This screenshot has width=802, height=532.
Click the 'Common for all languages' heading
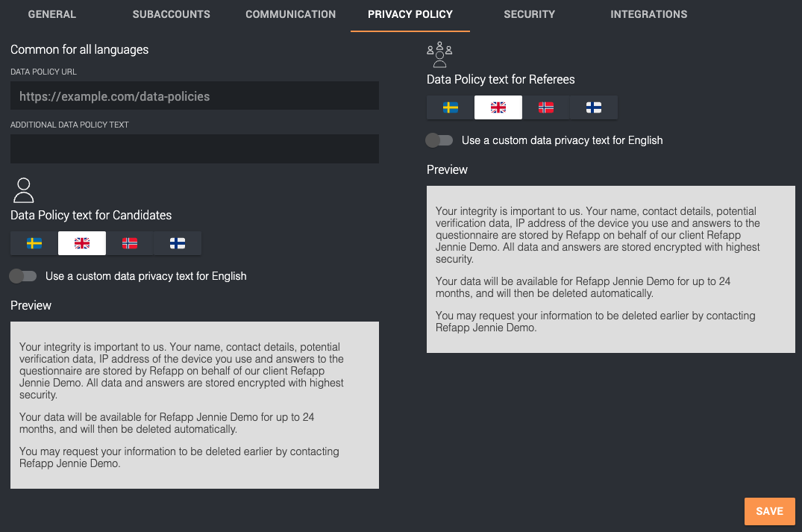[79, 50]
